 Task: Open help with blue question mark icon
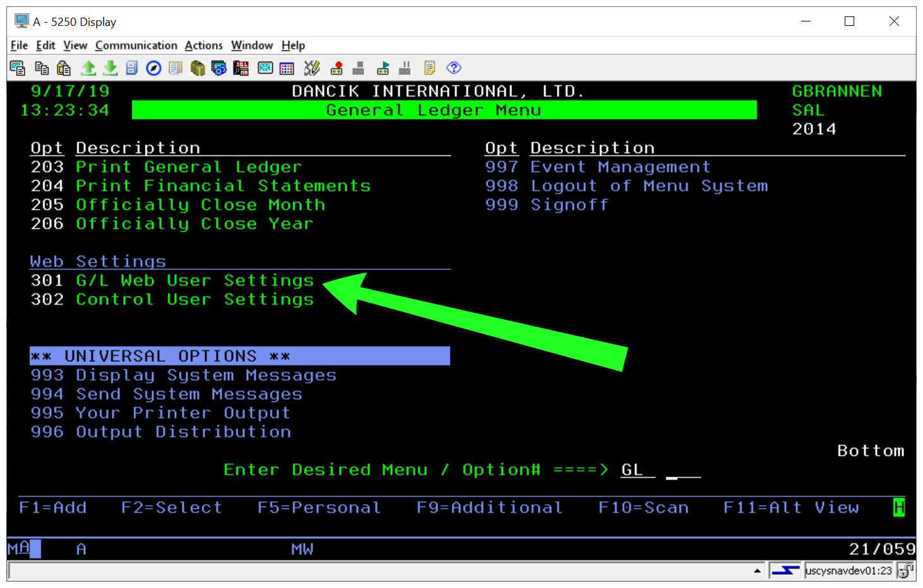point(454,68)
